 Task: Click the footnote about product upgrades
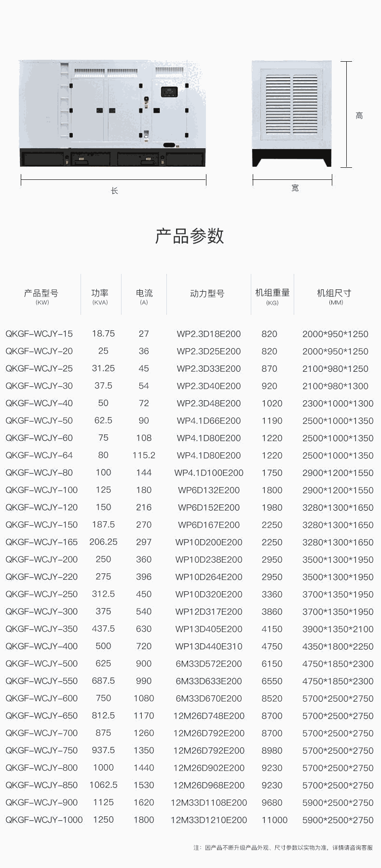pyautogui.click(x=283, y=847)
